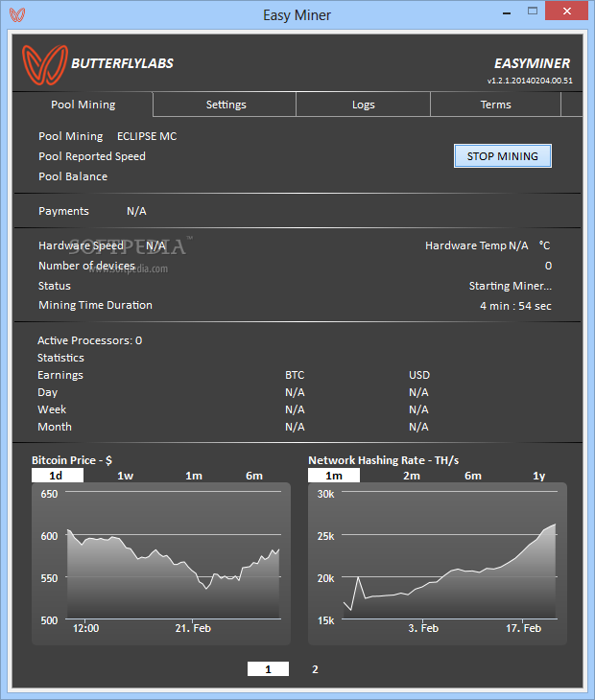
Task: Click the ECLIPSE MC pool name
Action: point(147,136)
